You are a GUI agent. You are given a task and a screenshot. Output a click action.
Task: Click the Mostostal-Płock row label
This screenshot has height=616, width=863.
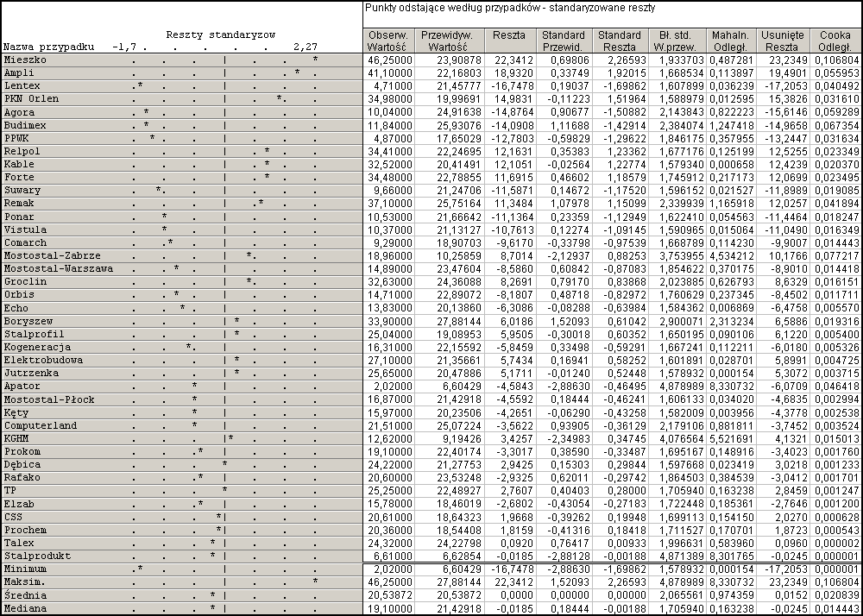click(49, 399)
